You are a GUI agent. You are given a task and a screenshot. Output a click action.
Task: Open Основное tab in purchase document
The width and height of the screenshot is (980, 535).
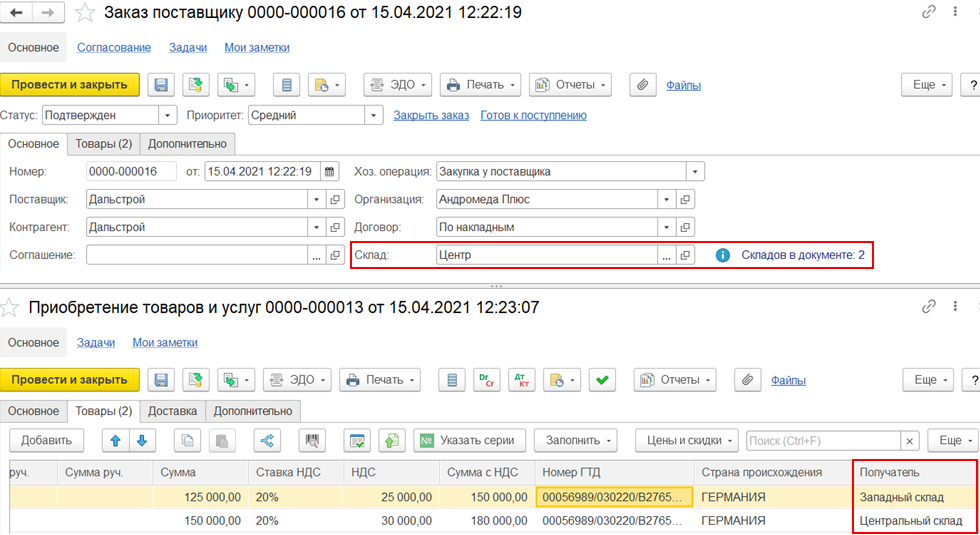pos(34,411)
